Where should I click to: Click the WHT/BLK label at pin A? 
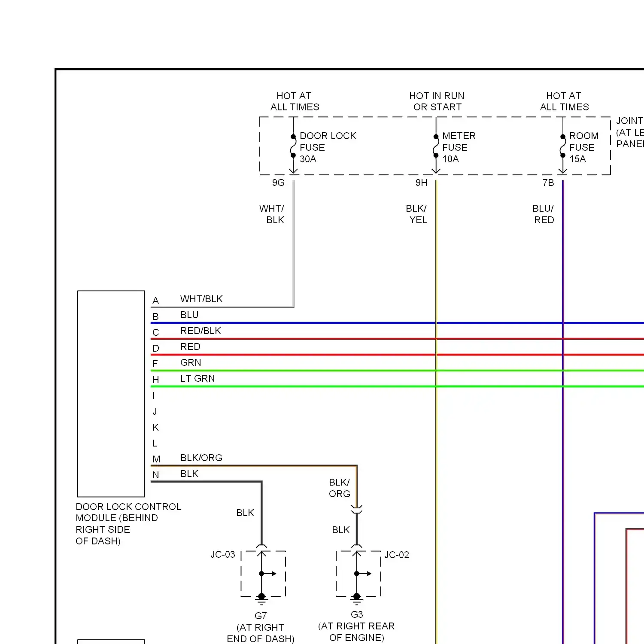(201, 299)
